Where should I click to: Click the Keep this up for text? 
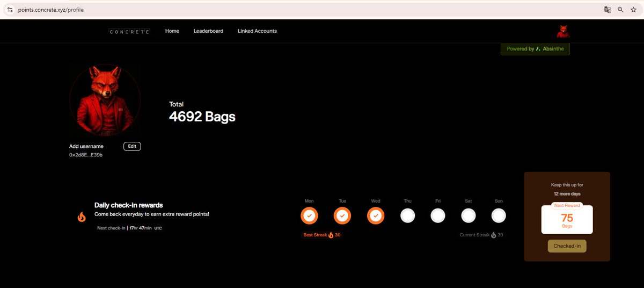567,185
